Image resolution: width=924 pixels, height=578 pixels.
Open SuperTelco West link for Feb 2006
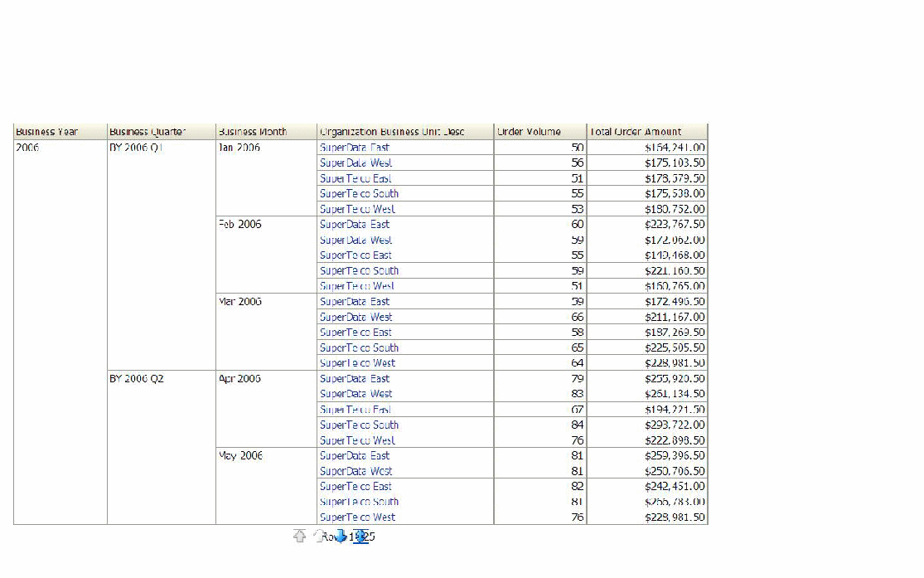click(357, 286)
